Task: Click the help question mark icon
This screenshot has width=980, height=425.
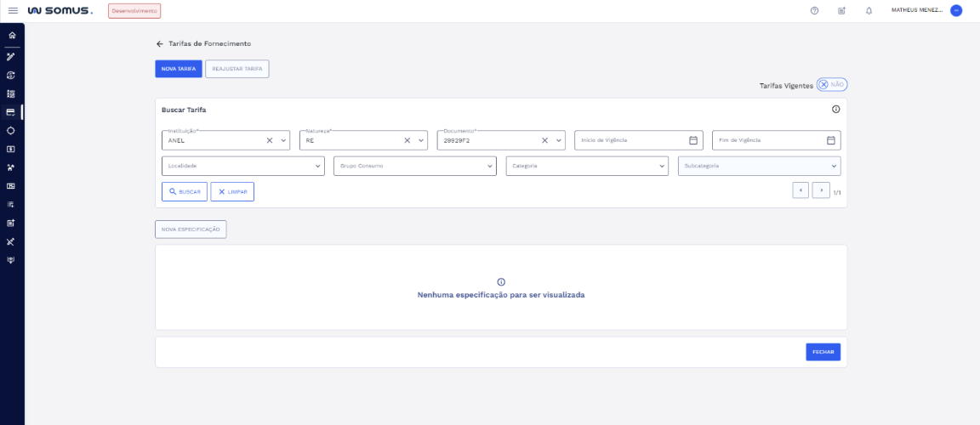Action: click(x=814, y=11)
